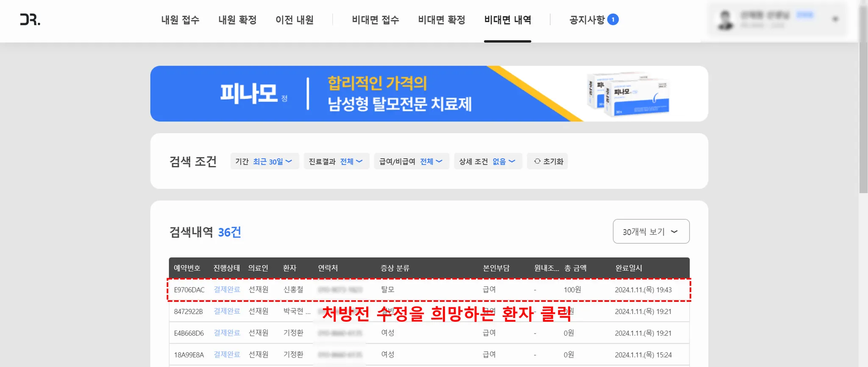Click the 피나모 product box image
This screenshot has width=868, height=367.
(x=628, y=94)
